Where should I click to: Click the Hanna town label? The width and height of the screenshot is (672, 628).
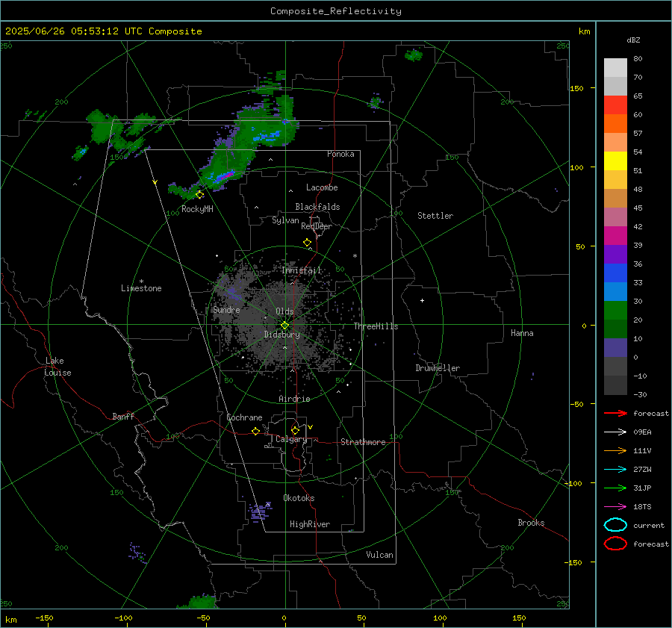[522, 333]
